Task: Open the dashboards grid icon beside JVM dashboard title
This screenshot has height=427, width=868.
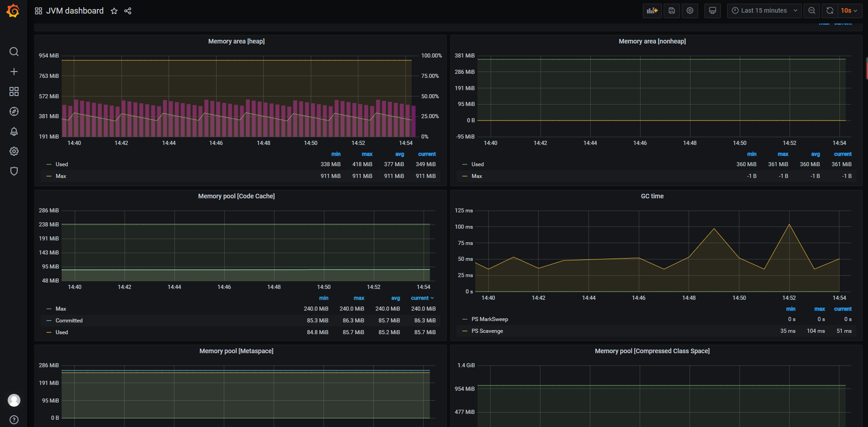Action: [39, 11]
